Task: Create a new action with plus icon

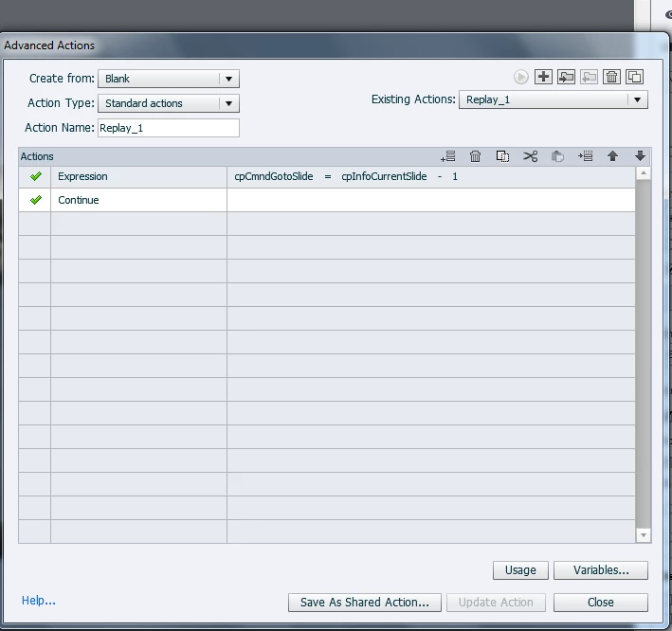Action: [543, 77]
